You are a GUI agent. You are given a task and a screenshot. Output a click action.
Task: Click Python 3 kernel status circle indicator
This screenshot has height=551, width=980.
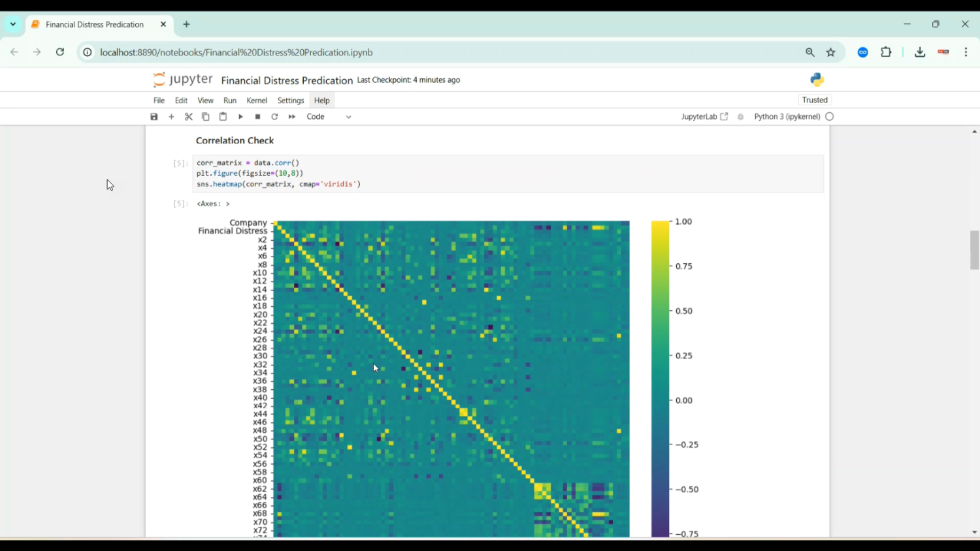click(830, 117)
